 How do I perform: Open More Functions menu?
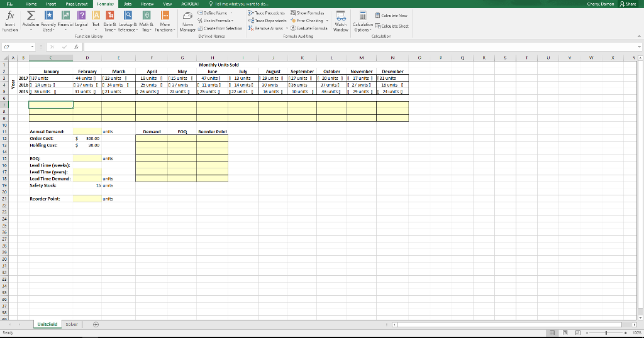(165, 21)
